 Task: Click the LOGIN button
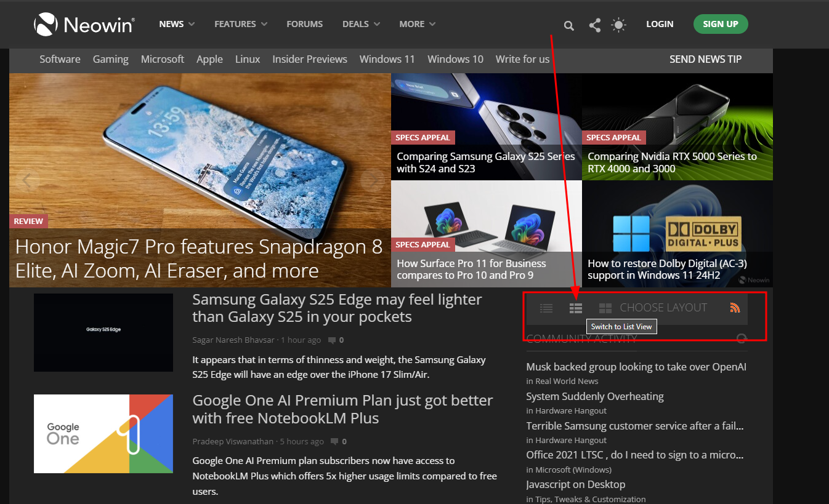pyautogui.click(x=660, y=24)
